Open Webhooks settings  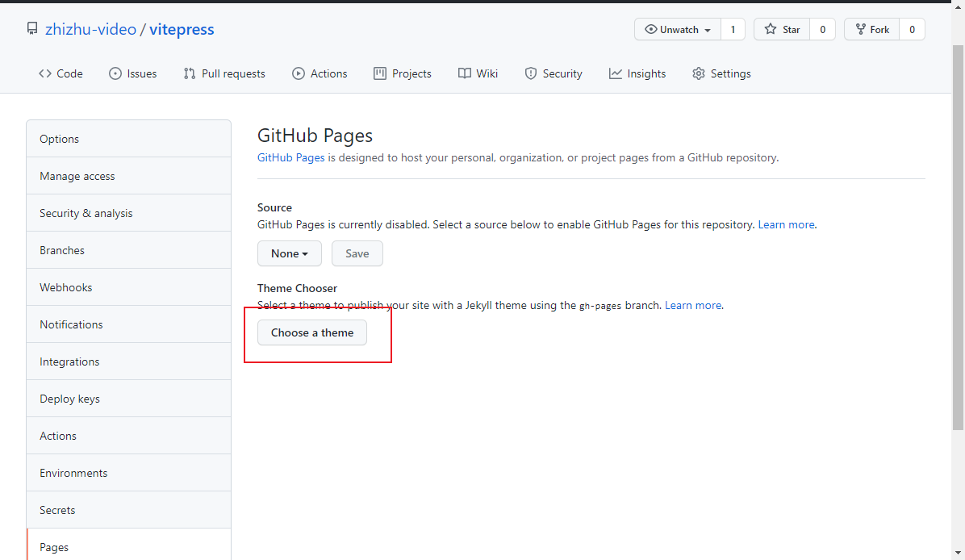tap(128, 287)
